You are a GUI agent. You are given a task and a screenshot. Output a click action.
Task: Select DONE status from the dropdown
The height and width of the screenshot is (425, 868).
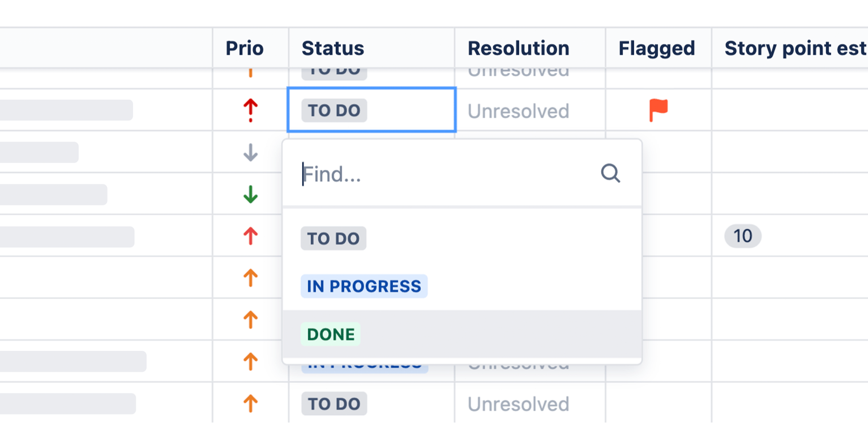pyautogui.click(x=330, y=334)
